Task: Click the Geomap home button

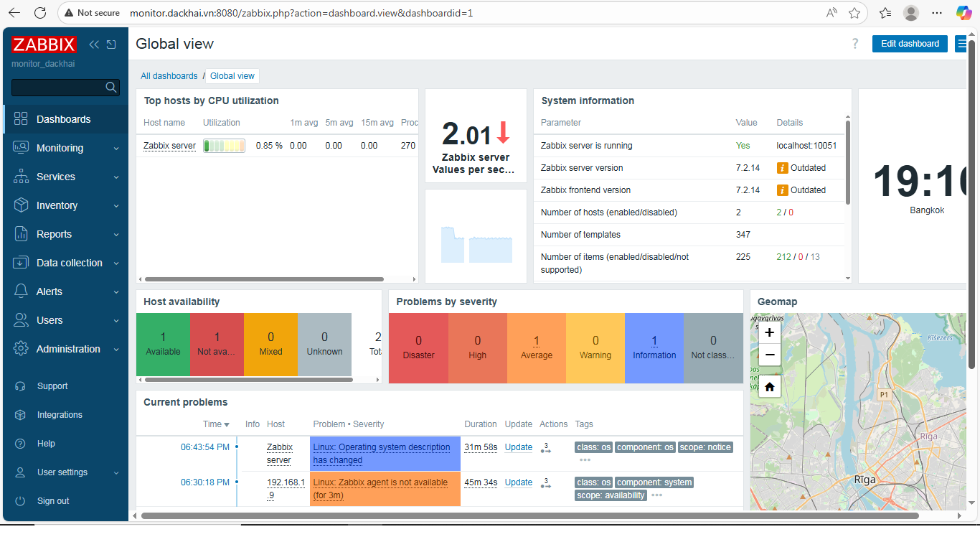Action: point(769,387)
